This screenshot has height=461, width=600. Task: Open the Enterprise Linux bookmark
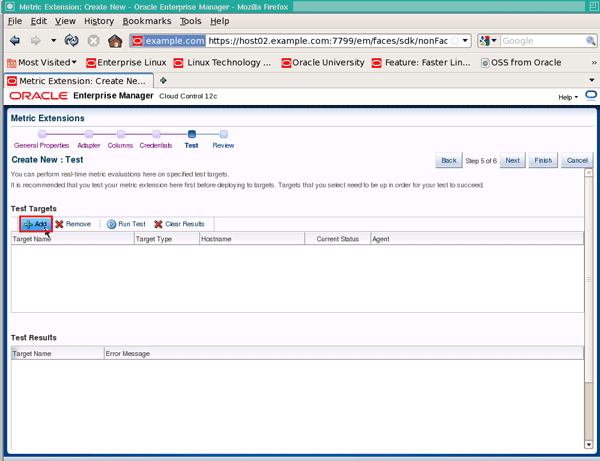pyautogui.click(x=126, y=62)
